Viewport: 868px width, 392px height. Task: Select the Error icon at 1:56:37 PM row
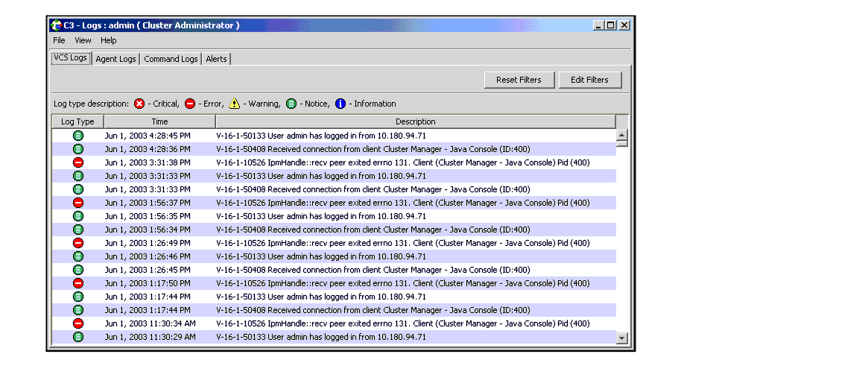[78, 203]
